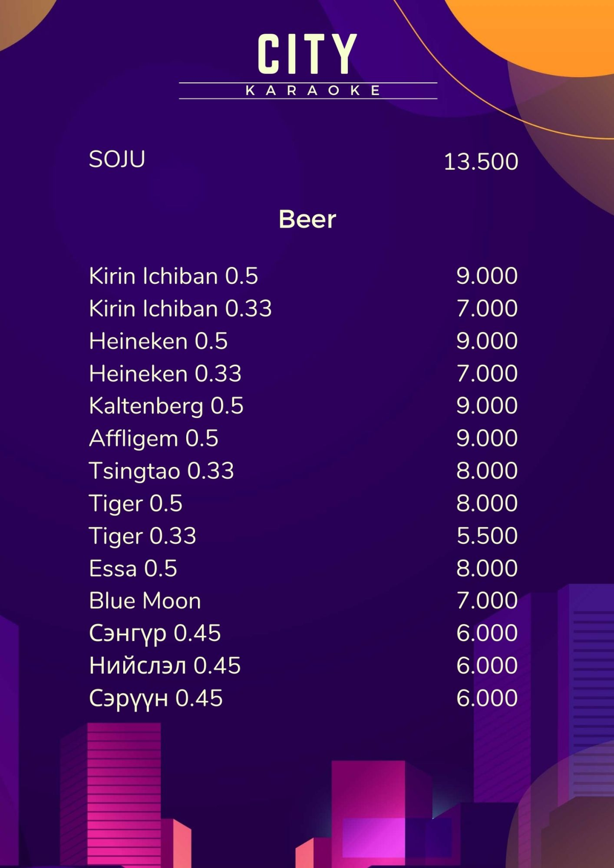Select the Kaltenberg 0.5 beer
Viewport: 614px width, 868px height.
tap(166, 406)
